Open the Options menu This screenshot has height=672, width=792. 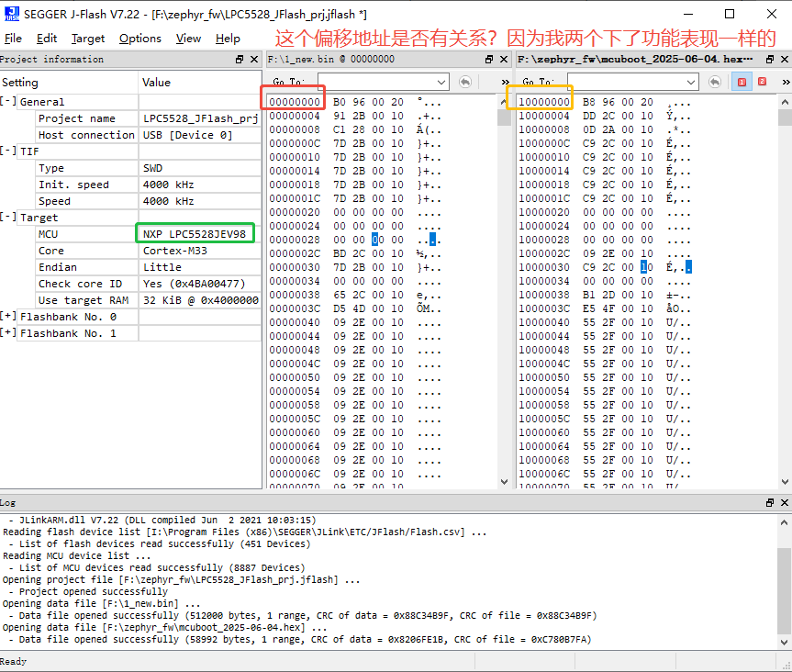pyautogui.click(x=139, y=39)
